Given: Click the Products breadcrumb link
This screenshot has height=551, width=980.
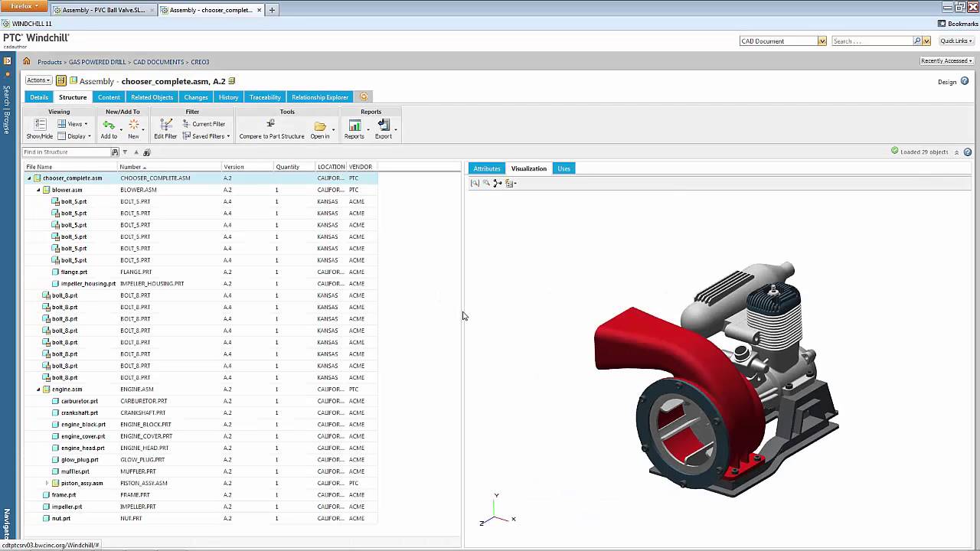Looking at the screenshot, I should [x=50, y=62].
